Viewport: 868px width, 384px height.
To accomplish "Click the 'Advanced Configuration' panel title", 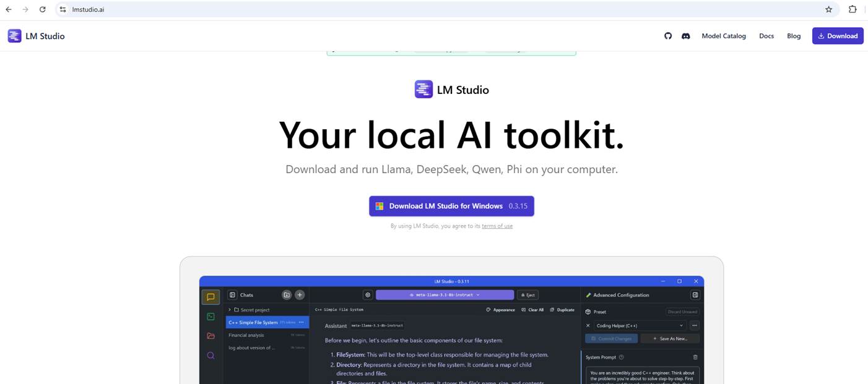I will [621, 295].
